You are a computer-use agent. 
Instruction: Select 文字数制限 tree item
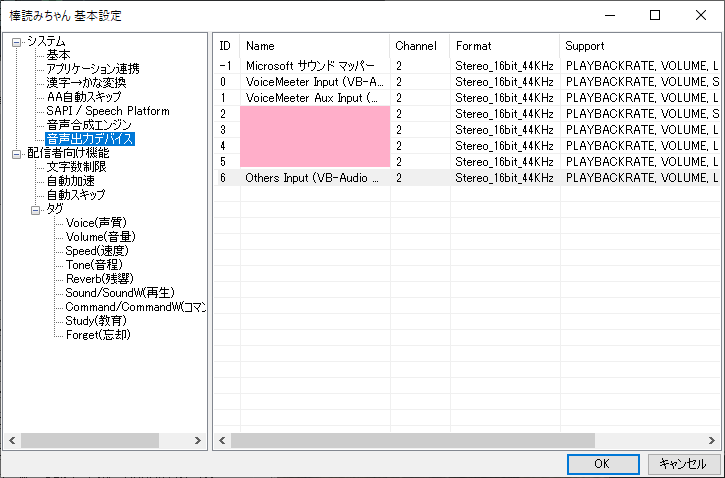tap(77, 167)
